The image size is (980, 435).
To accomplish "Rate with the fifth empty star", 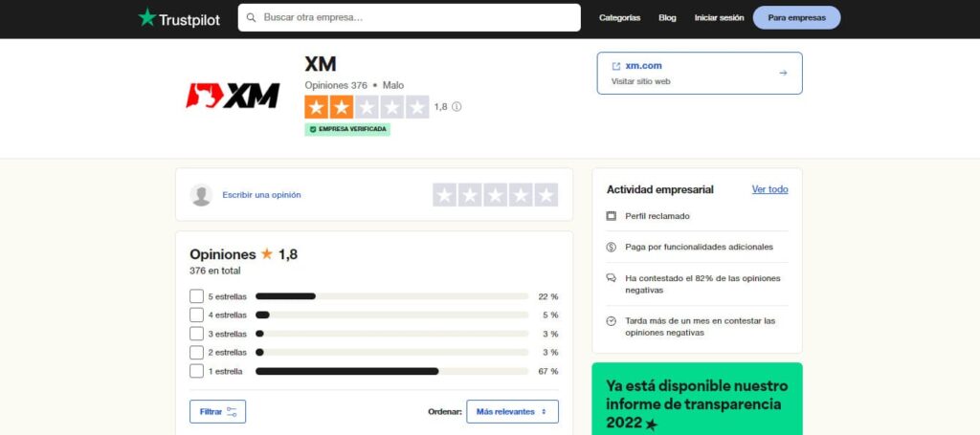I will coord(546,195).
